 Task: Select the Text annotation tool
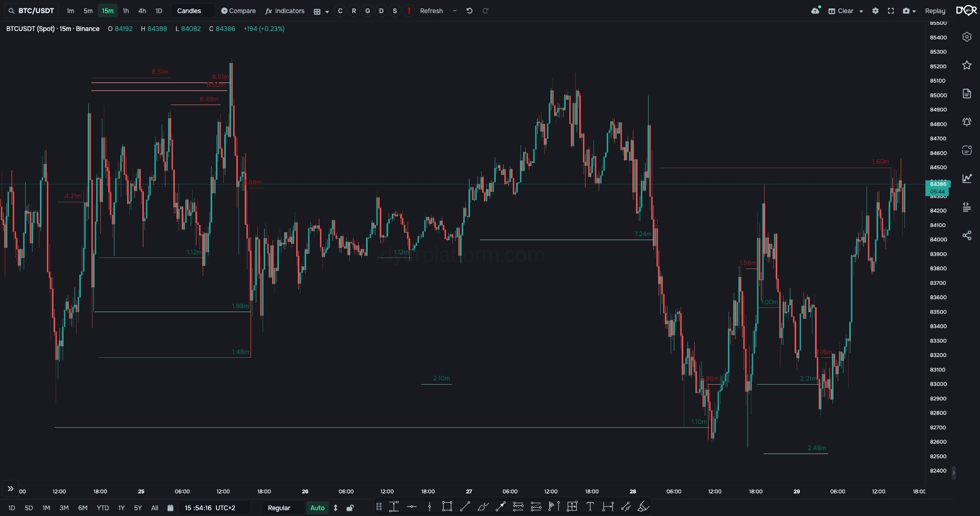click(x=590, y=507)
